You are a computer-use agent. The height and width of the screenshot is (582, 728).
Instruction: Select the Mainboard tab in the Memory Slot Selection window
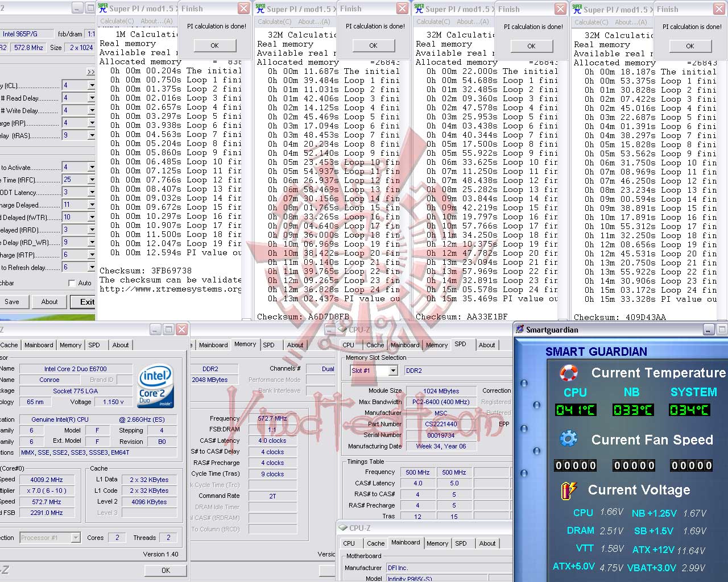point(406,345)
